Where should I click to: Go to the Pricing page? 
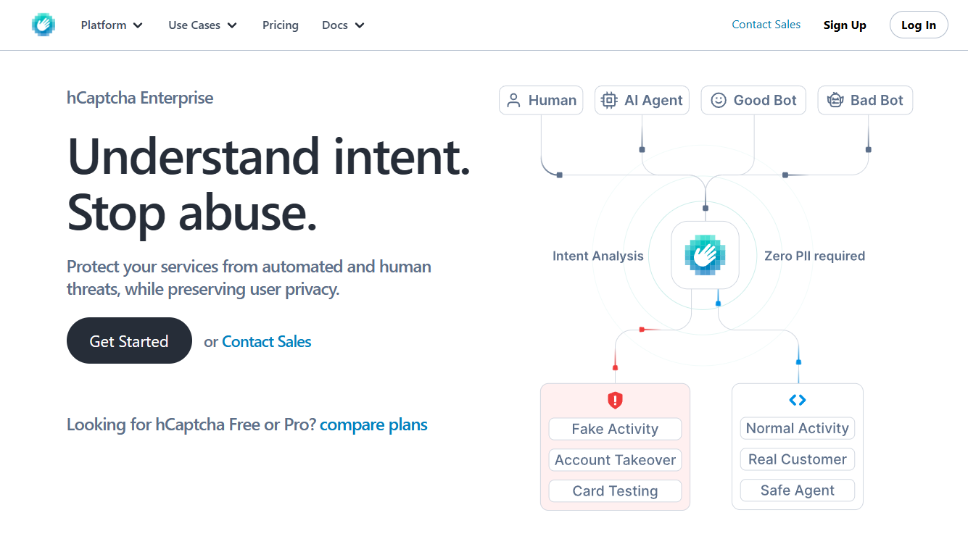coord(280,25)
